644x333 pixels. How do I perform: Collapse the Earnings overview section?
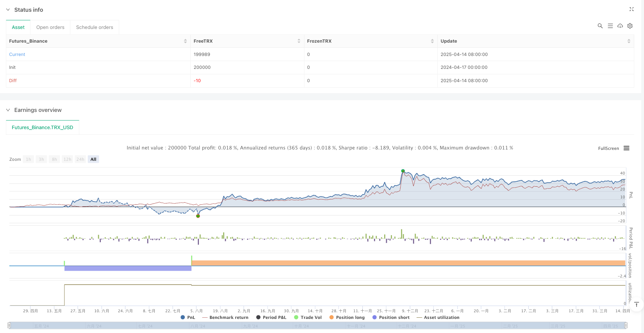pos(8,110)
